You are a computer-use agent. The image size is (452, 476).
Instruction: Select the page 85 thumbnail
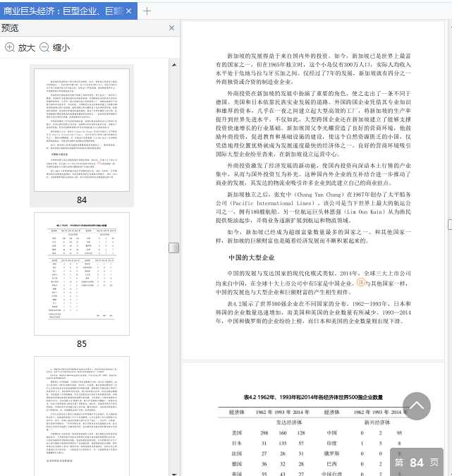tap(82, 274)
